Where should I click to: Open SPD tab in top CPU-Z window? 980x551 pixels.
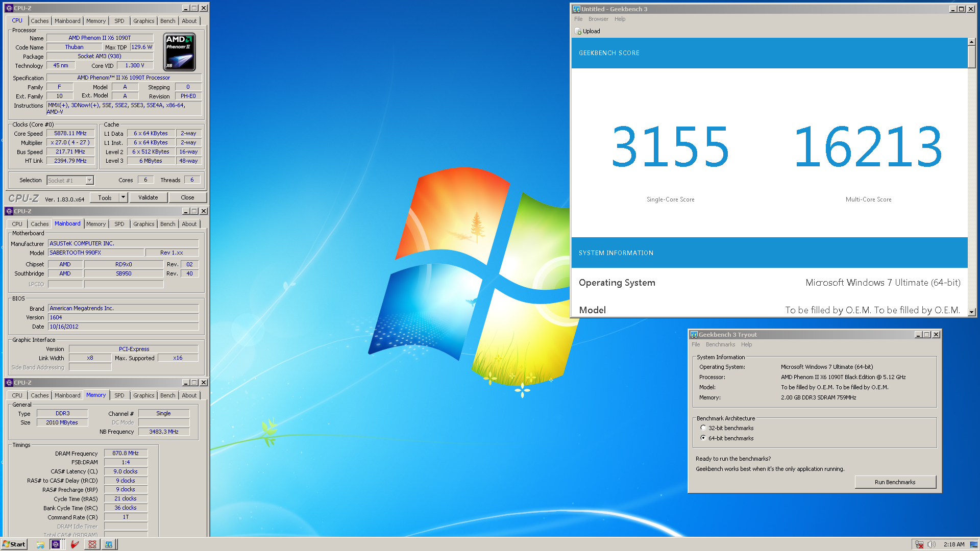[119, 21]
